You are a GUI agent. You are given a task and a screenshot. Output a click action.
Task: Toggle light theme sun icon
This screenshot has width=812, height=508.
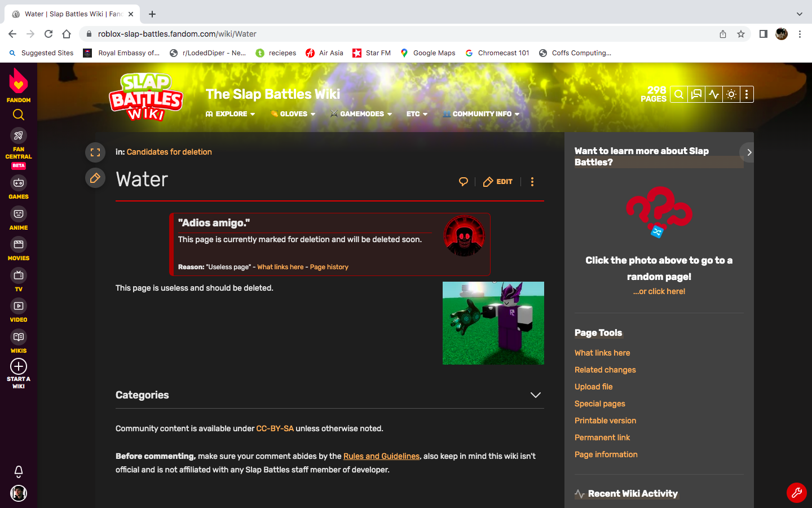point(731,94)
